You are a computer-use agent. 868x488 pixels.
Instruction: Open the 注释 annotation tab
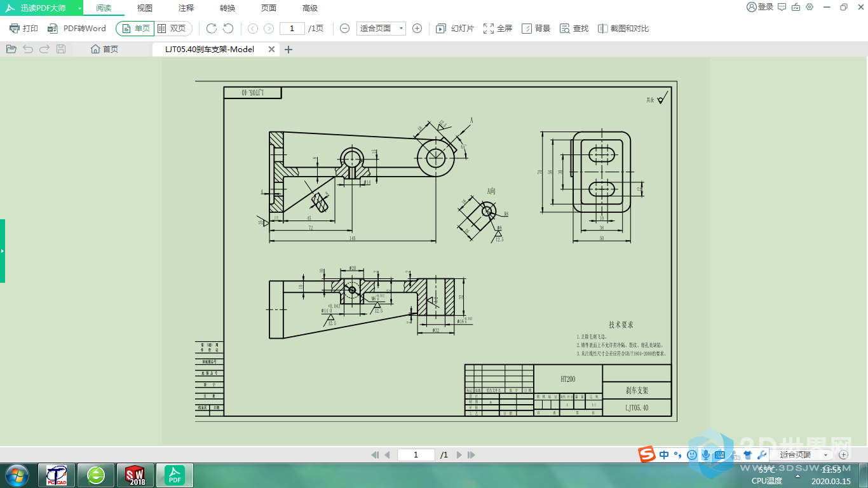[x=186, y=8]
